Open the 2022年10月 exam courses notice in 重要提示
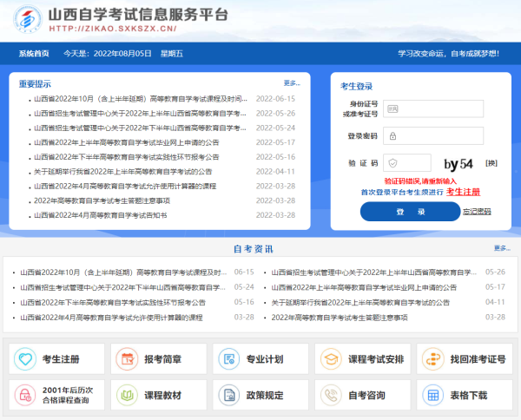Screen dimensions: 521x420 (141, 99)
